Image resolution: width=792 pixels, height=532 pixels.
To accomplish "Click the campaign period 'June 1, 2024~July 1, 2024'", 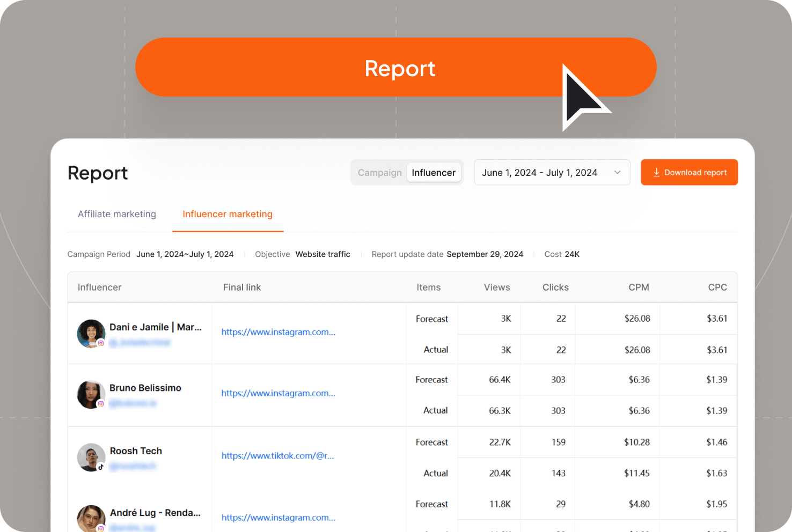I will 185,254.
